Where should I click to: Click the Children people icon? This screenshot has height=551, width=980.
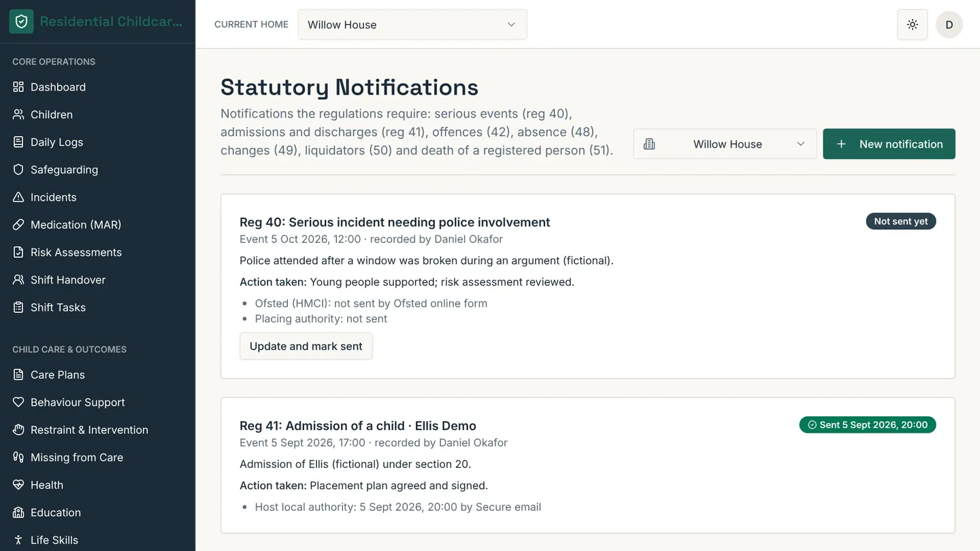coord(18,114)
